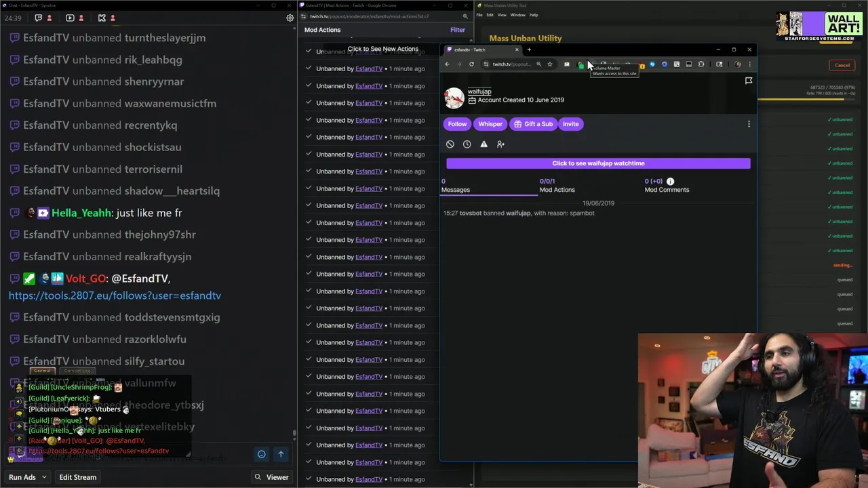
Task: Click the Whisper button
Action: pyautogui.click(x=490, y=124)
